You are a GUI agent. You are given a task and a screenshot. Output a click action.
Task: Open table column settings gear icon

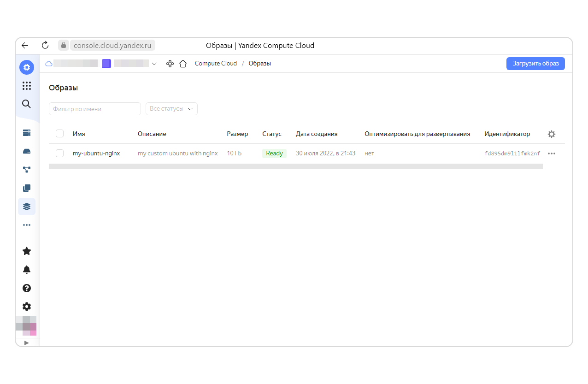[x=552, y=134]
